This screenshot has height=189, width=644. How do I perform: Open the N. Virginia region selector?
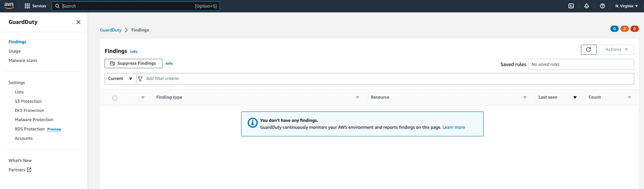(626, 6)
